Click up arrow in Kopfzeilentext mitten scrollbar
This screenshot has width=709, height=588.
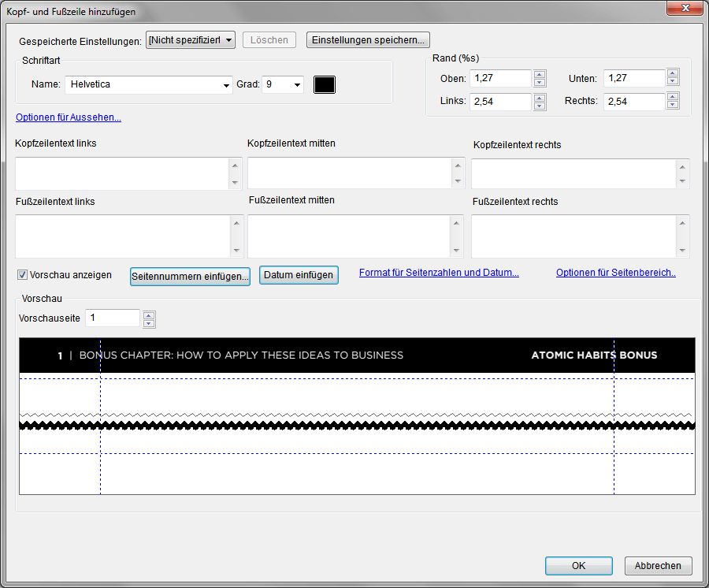pos(458,166)
